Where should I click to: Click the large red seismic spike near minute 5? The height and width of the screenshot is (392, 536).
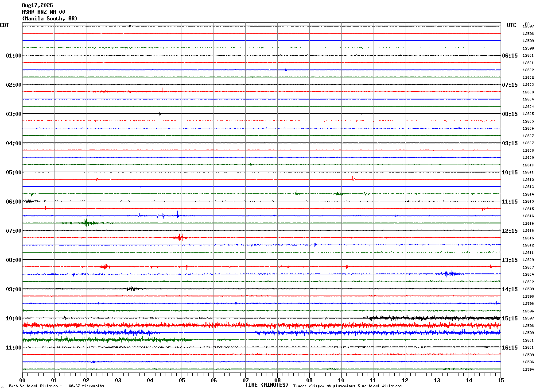point(180,238)
